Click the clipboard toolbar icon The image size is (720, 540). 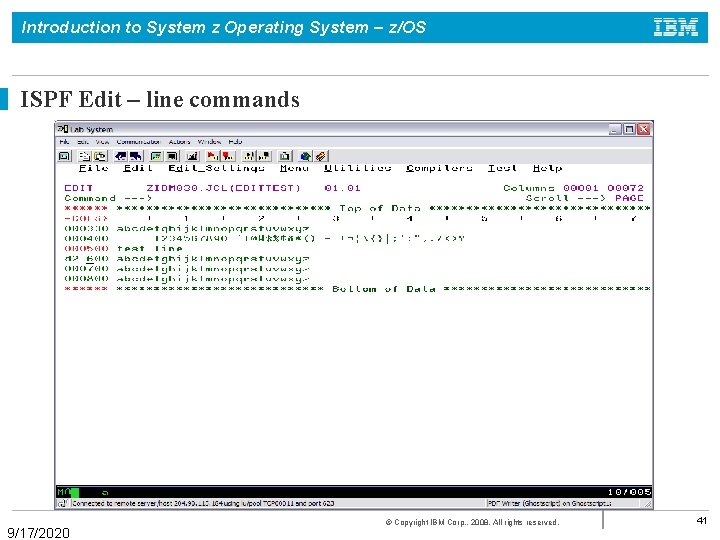(285, 156)
